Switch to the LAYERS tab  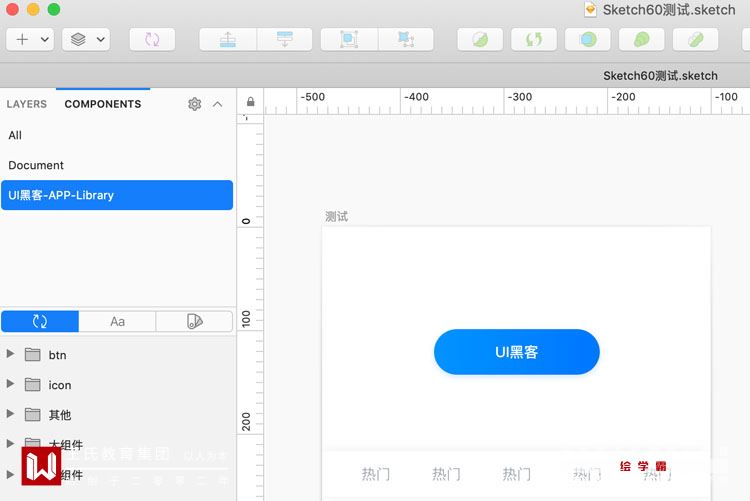pyautogui.click(x=27, y=104)
